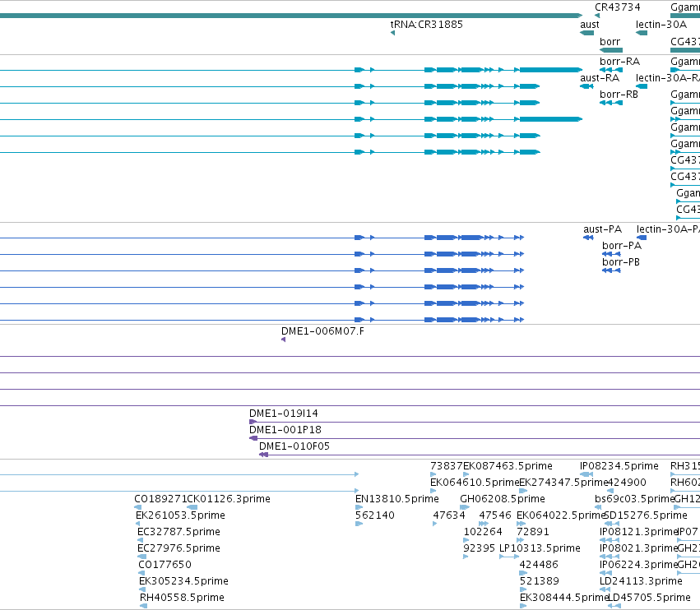Viewport: 700px width, 610px height.
Task: Open EST EK305234.5prime
Action: (183, 581)
